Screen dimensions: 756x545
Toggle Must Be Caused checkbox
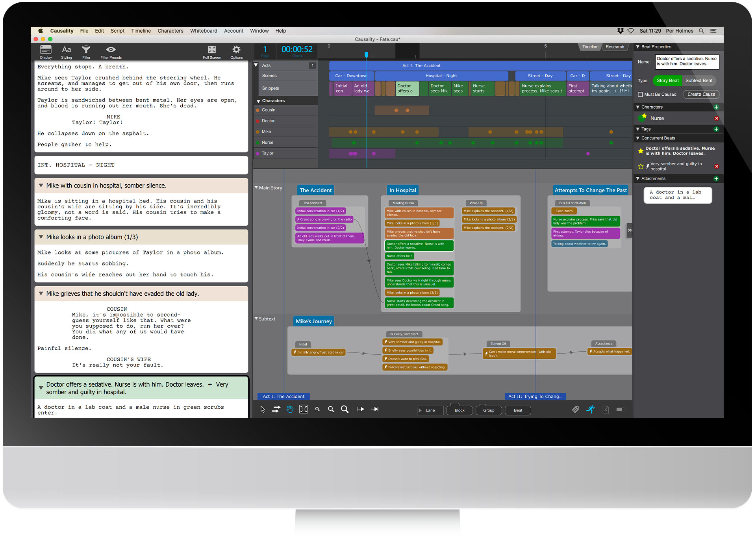642,94
